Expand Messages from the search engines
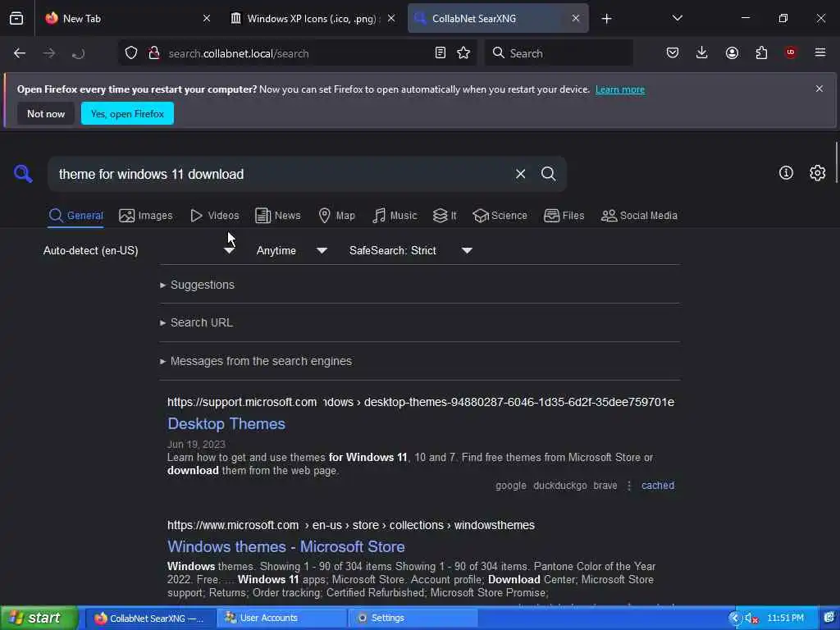The height and width of the screenshot is (630, 840). (256, 361)
